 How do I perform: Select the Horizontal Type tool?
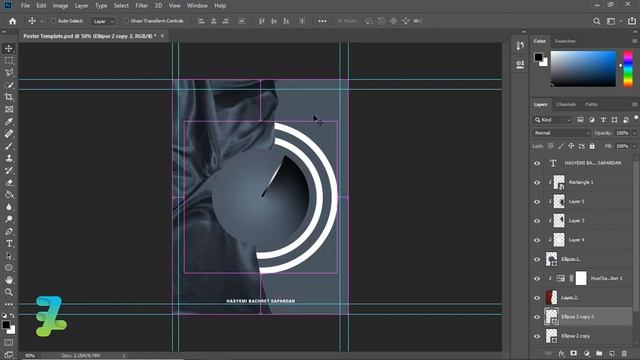(9, 244)
